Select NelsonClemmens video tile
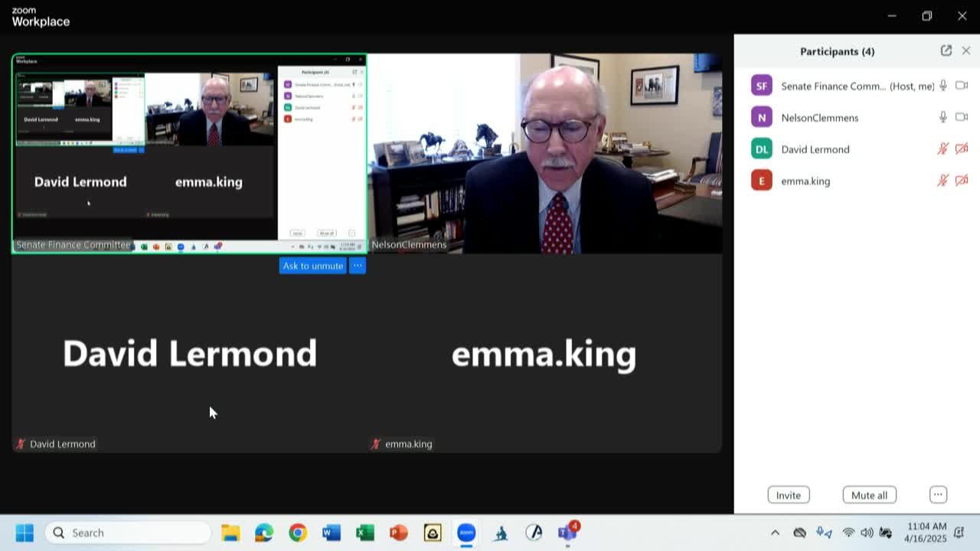The height and width of the screenshot is (551, 980). pyautogui.click(x=544, y=153)
